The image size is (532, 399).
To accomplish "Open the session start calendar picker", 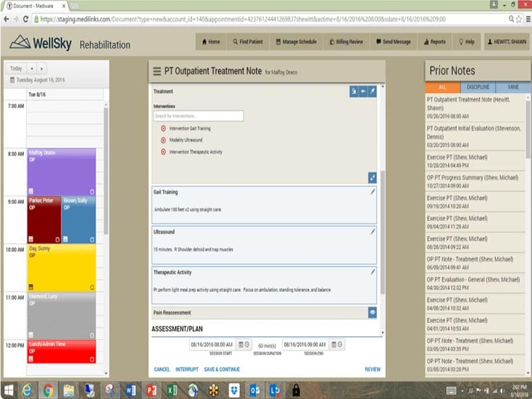I will point(241,344).
